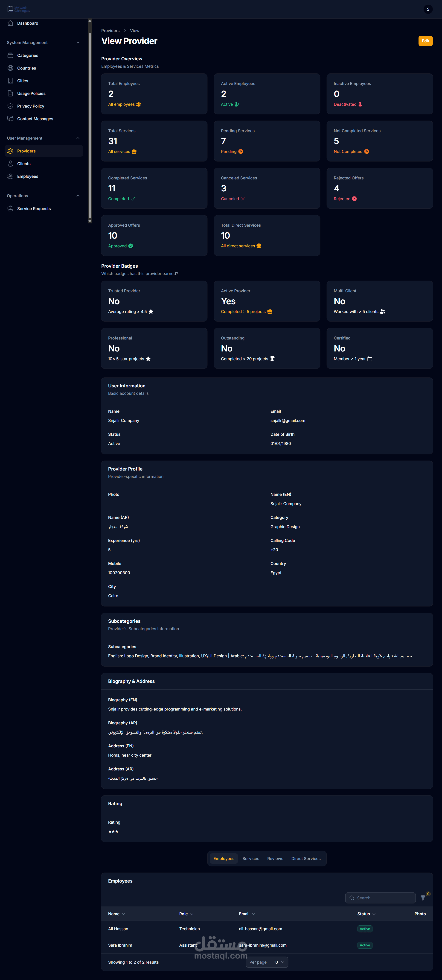The width and height of the screenshot is (442, 980).
Task: Open Categories from the sidebar icon
Action: (10, 56)
